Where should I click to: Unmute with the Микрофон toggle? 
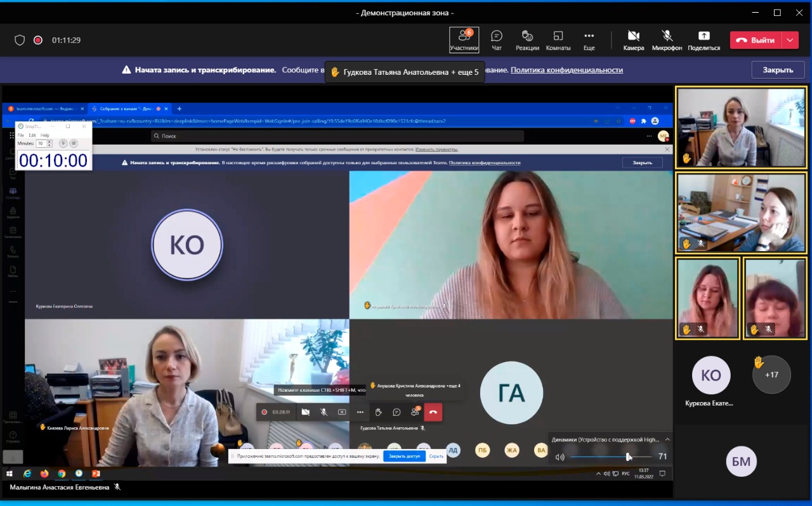[x=667, y=39]
